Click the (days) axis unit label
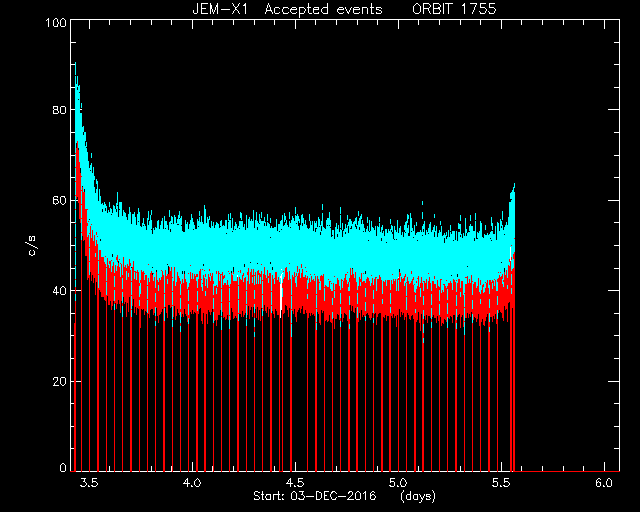This screenshot has width=640, height=512. [418, 496]
